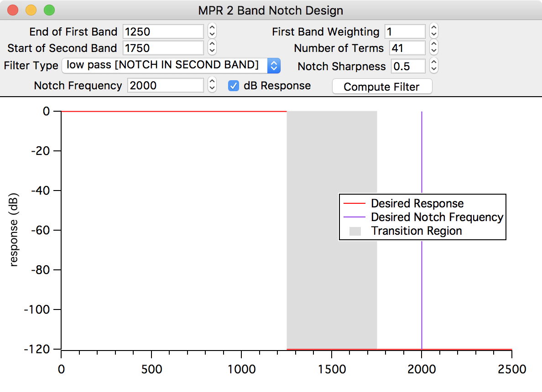Click the End of First Band input field
This screenshot has height=392, width=542.
[x=163, y=31]
